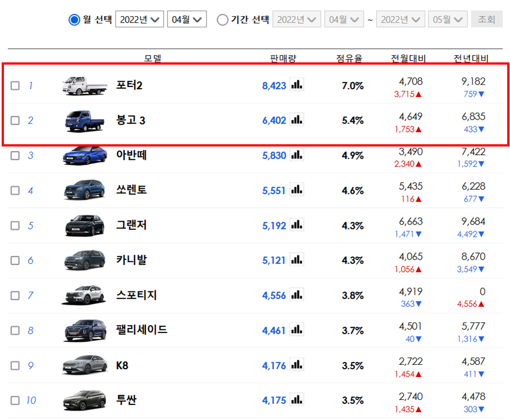Open sales chart icon for K8
Viewport: 510px width, 420px height.
[x=297, y=365]
